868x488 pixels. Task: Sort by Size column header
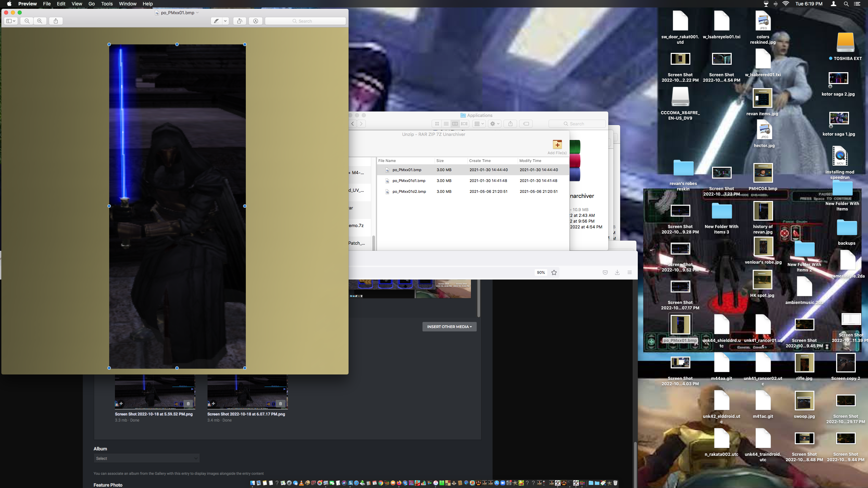coord(451,161)
